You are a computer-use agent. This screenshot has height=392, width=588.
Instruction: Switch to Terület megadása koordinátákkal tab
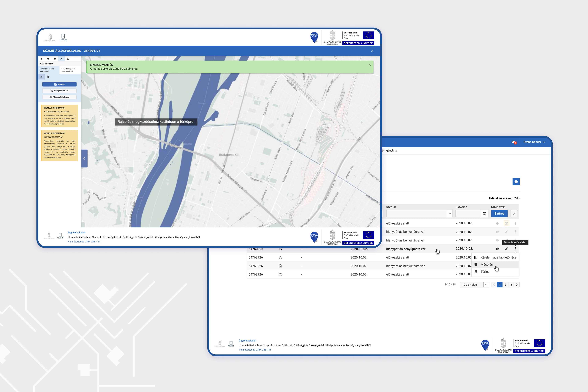68,70
